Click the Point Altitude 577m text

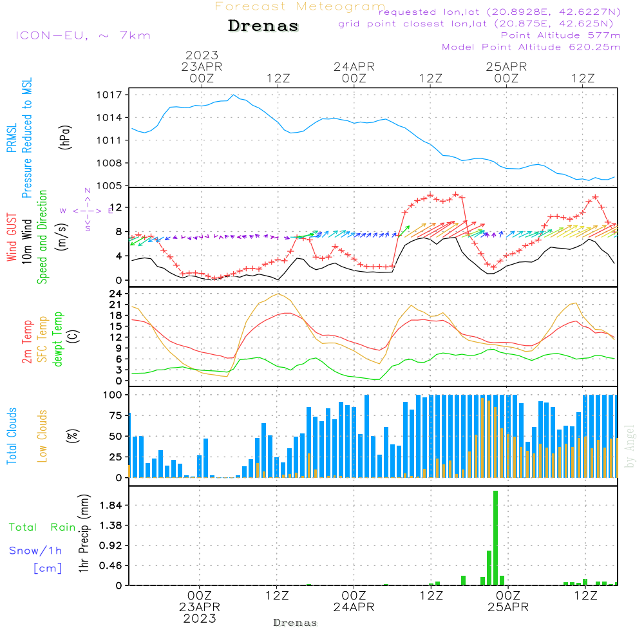(560, 35)
